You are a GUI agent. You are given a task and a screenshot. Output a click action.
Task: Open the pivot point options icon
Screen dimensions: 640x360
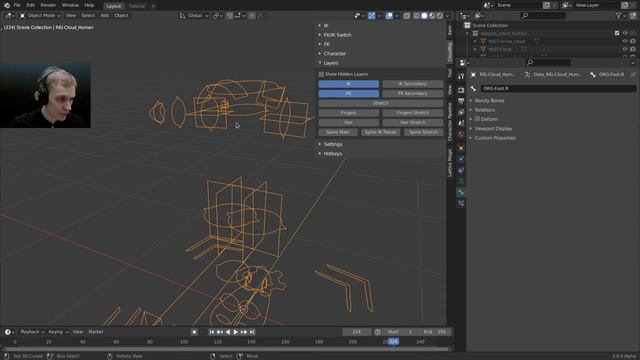[217, 16]
